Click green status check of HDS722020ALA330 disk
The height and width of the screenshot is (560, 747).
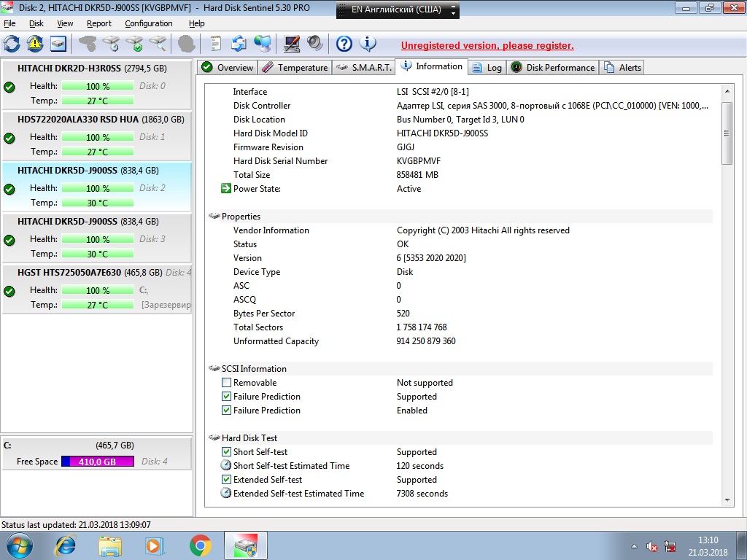pos(9,138)
